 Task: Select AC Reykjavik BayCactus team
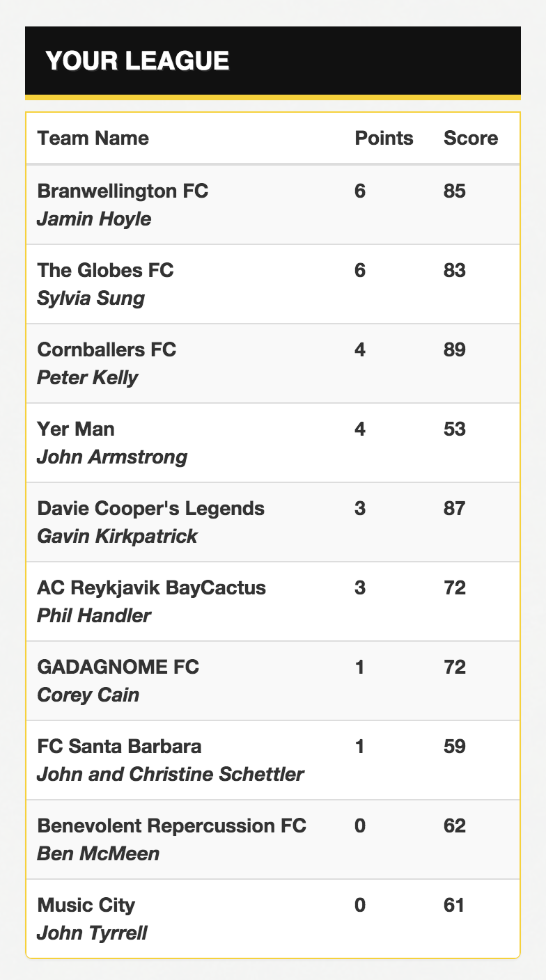[x=273, y=601]
